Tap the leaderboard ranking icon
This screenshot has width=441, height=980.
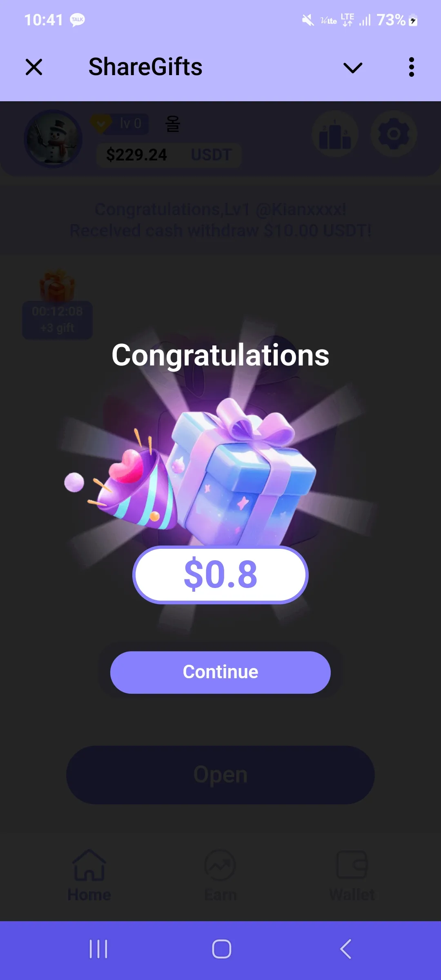click(x=335, y=134)
